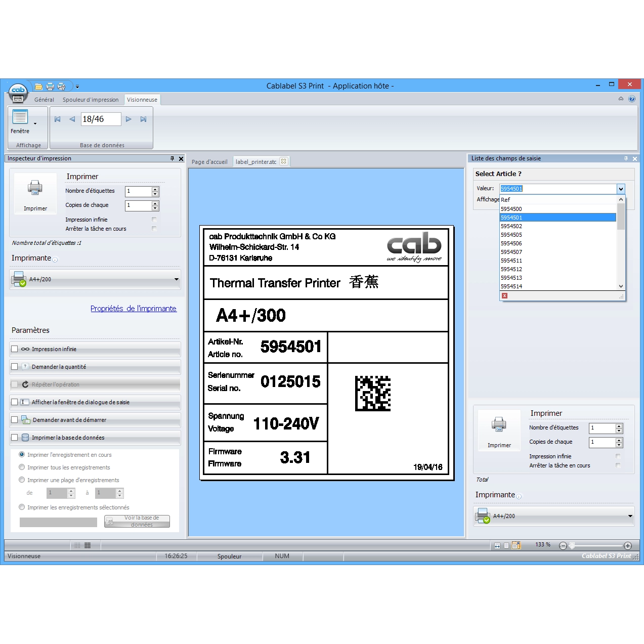Close the Liste des champs de saisie panel

click(x=635, y=159)
